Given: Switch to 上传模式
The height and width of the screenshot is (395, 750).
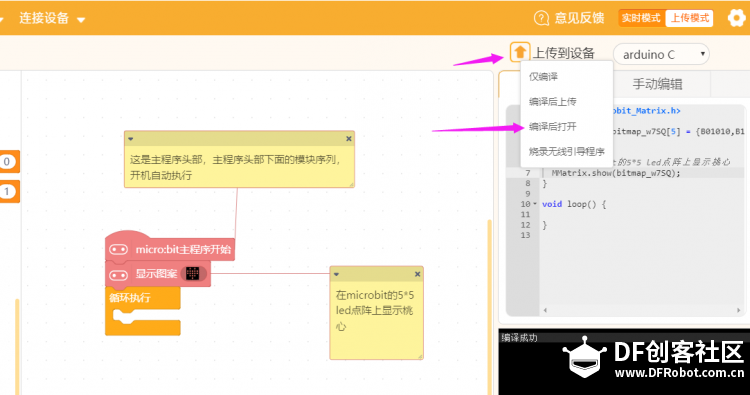Looking at the screenshot, I should click(689, 18).
